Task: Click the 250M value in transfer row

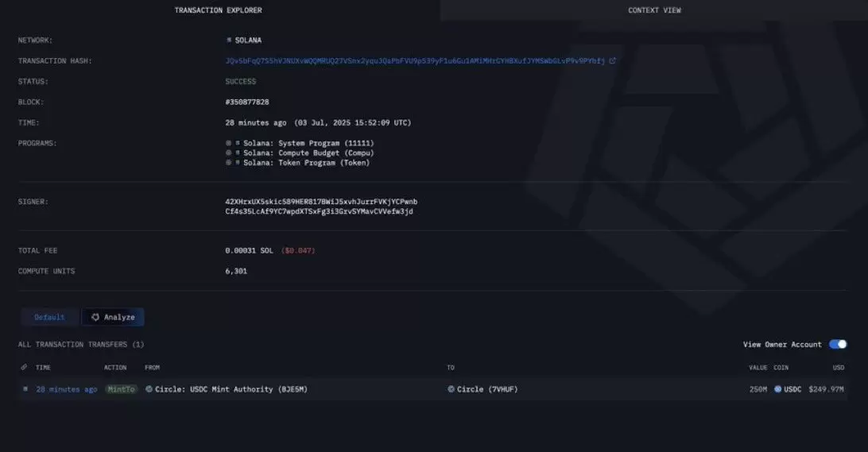Action: point(758,389)
